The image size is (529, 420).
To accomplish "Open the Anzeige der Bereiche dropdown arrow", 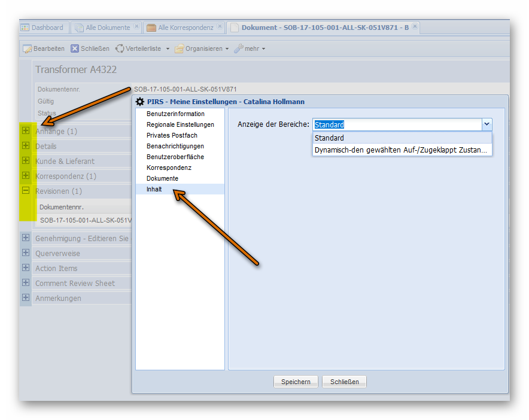I will pyautogui.click(x=487, y=124).
